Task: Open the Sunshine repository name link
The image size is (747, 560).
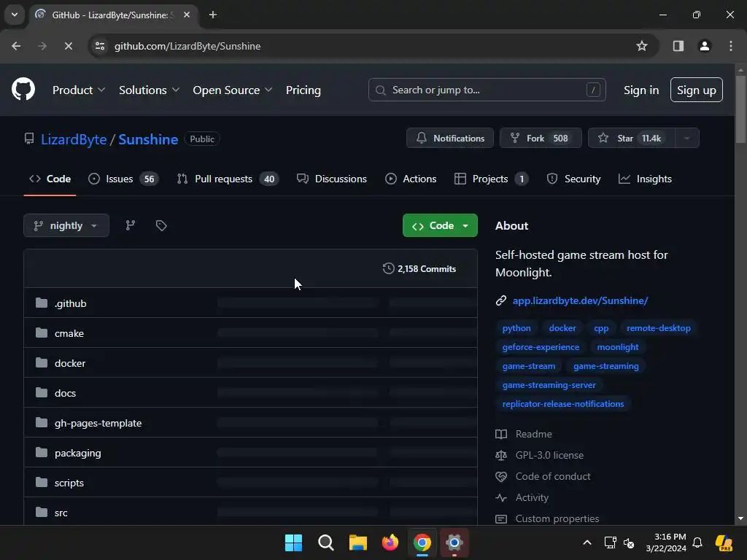Action: tap(148, 139)
